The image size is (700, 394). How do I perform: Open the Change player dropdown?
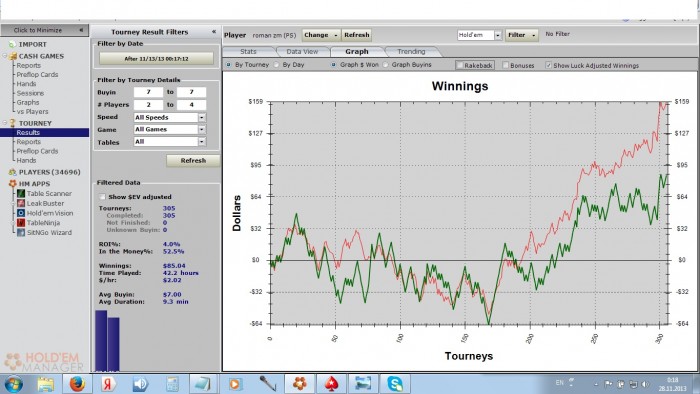click(321, 35)
